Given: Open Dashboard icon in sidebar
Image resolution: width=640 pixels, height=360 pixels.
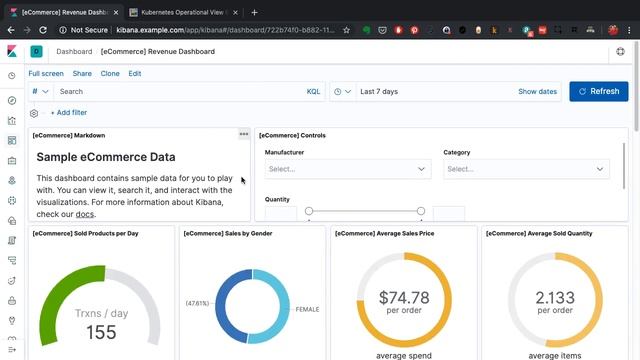Looking at the screenshot, I should coord(12,140).
